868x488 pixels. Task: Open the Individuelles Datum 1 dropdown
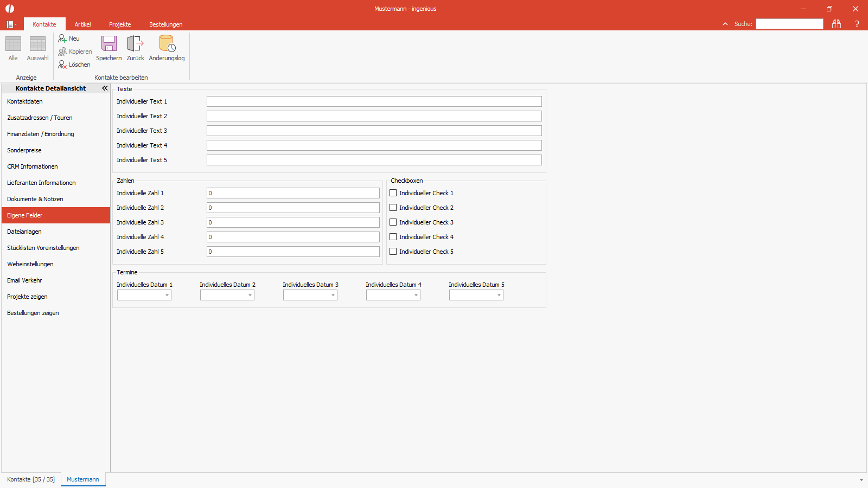167,296
